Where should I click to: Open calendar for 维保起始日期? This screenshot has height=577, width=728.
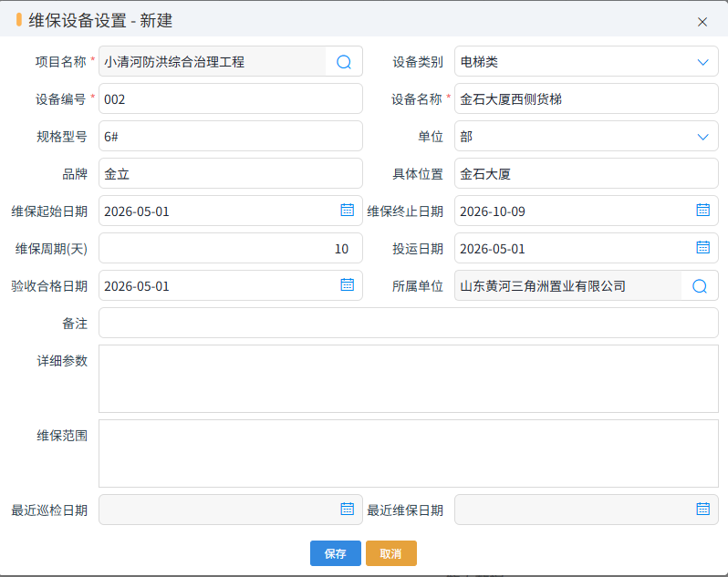348,211
